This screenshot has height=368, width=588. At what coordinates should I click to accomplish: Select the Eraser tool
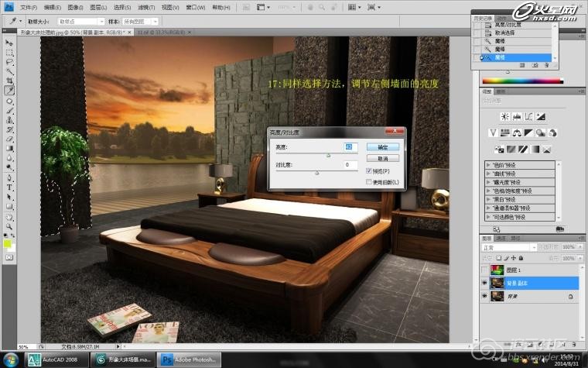(9, 139)
